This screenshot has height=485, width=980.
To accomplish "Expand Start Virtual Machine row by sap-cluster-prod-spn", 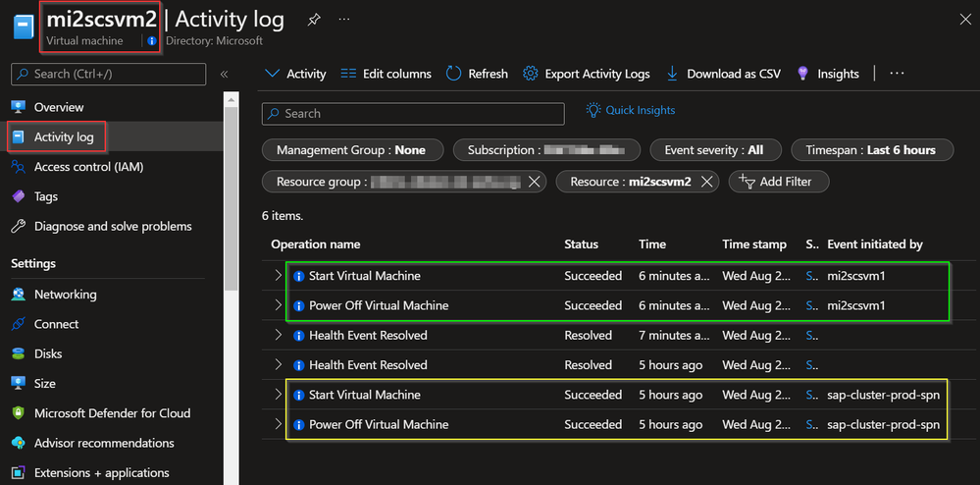I will point(279,395).
